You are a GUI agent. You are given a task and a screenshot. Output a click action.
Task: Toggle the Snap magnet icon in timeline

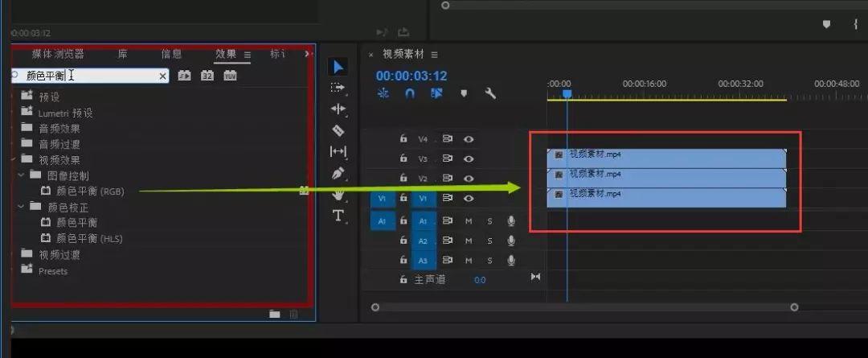pos(410,93)
